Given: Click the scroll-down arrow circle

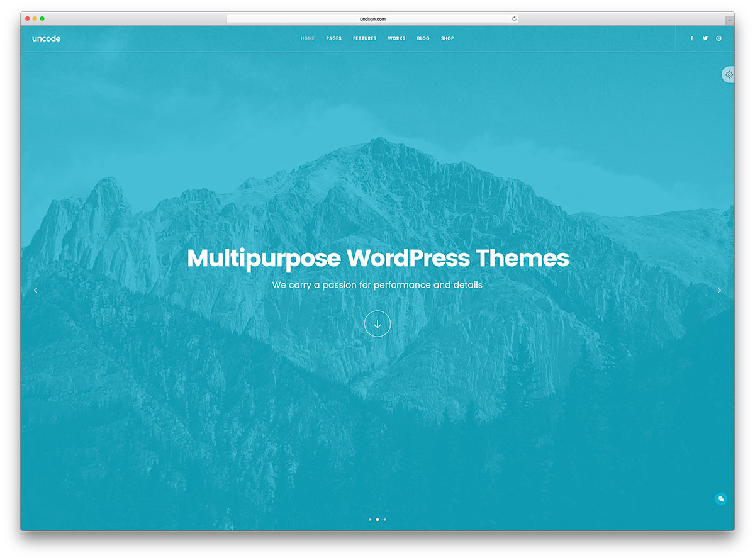Looking at the screenshot, I should pyautogui.click(x=377, y=323).
